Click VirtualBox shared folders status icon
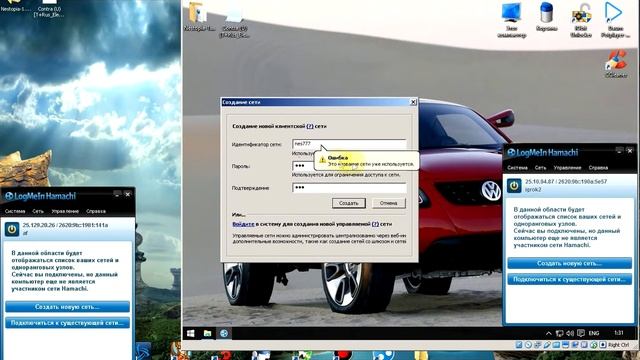The image size is (640, 360). click(x=556, y=345)
